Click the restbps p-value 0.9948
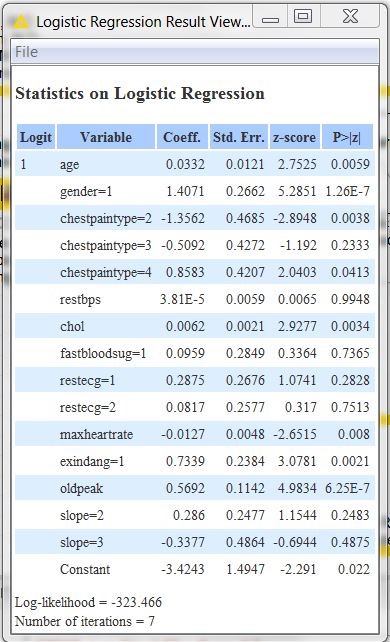390x642 pixels. 350,299
